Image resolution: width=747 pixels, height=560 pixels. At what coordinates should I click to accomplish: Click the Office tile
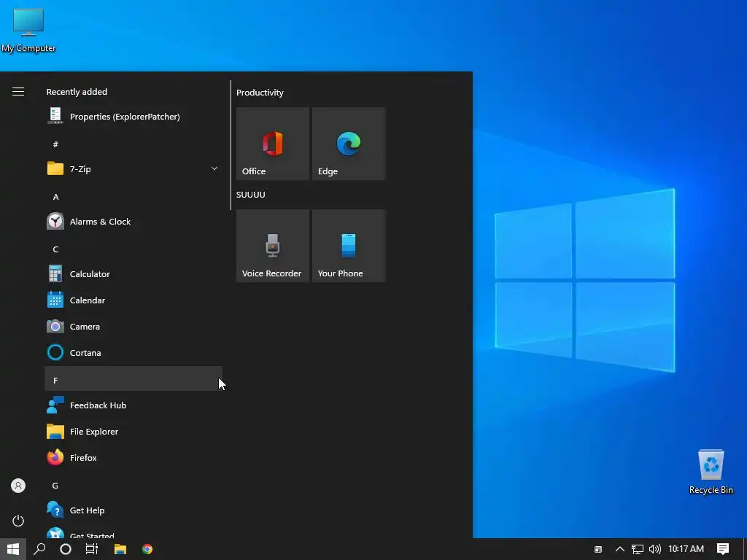click(273, 144)
